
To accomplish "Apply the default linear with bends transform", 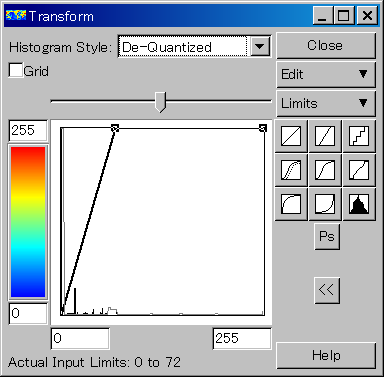I will tap(359, 170).
